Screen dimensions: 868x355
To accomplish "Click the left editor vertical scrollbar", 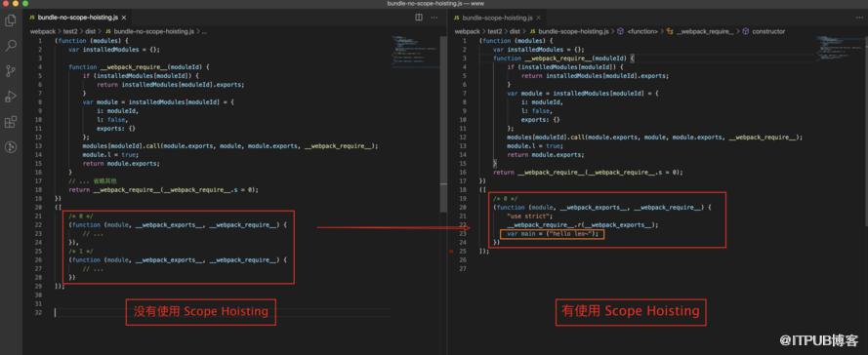I will pyautogui.click(x=443, y=125).
